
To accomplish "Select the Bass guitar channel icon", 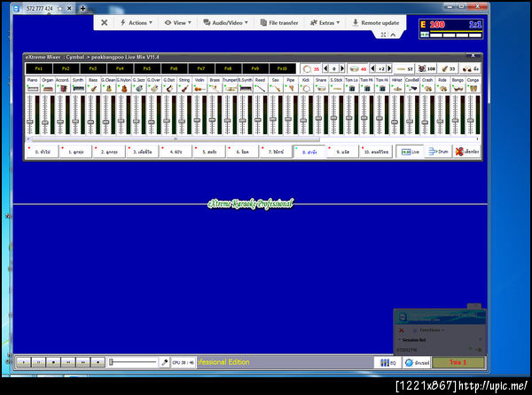I will point(93,89).
